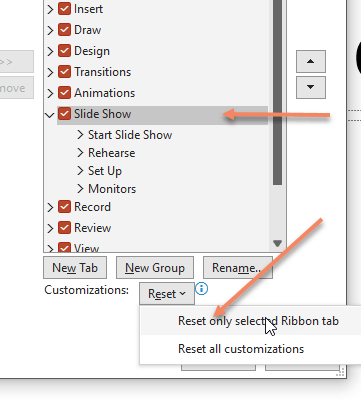Select the Record label in list
361x412 pixels.
(x=92, y=207)
